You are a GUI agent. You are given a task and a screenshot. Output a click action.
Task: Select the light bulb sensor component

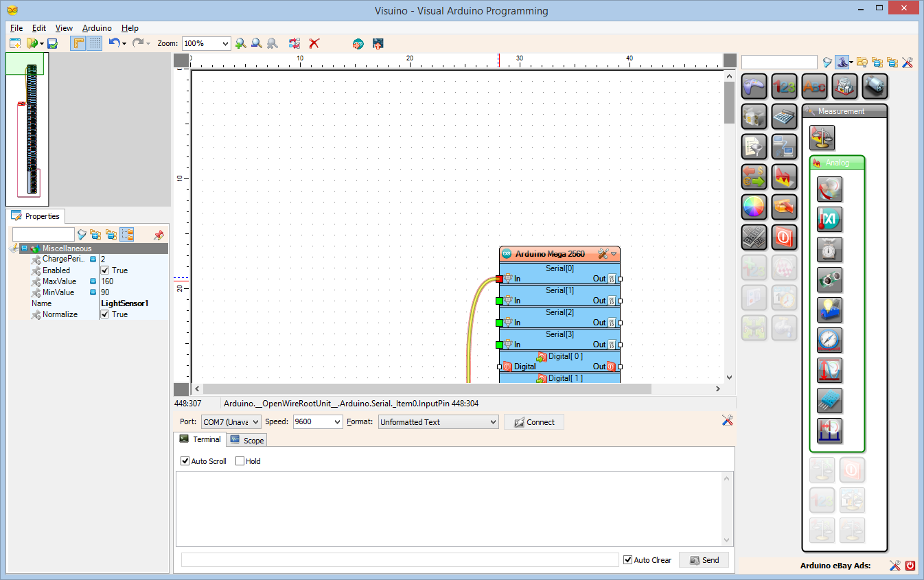tap(830, 310)
